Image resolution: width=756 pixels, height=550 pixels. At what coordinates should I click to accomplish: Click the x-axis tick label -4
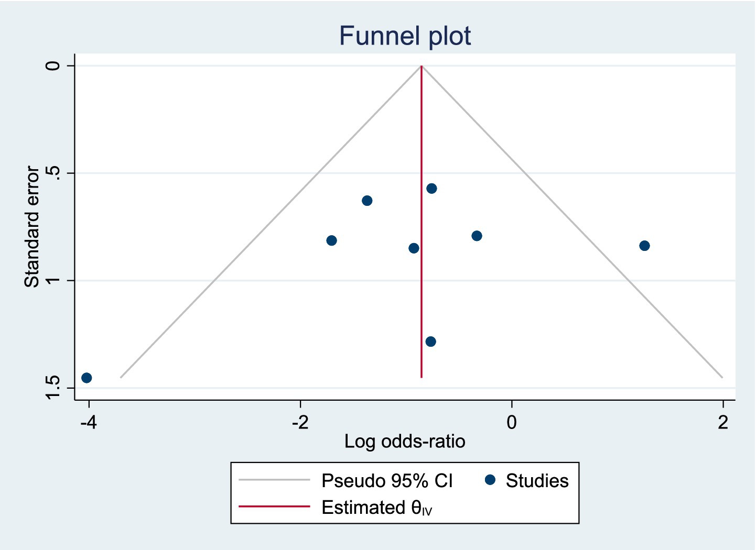point(89,422)
